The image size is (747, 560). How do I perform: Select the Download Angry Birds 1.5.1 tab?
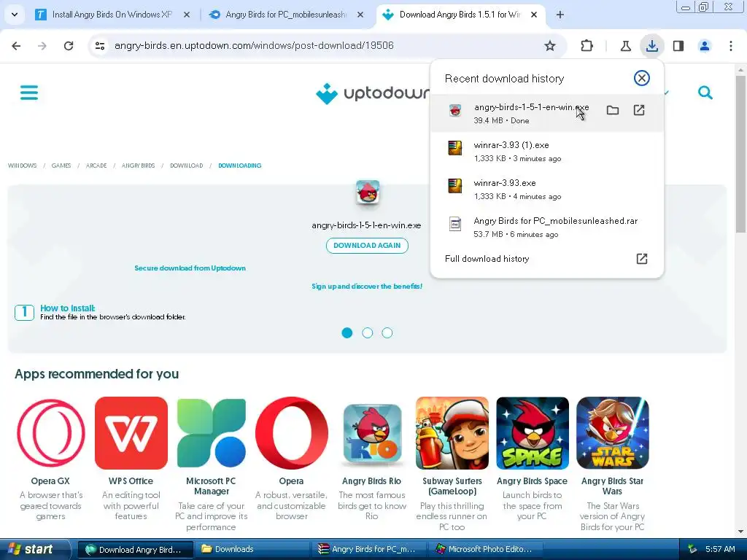pos(460,15)
